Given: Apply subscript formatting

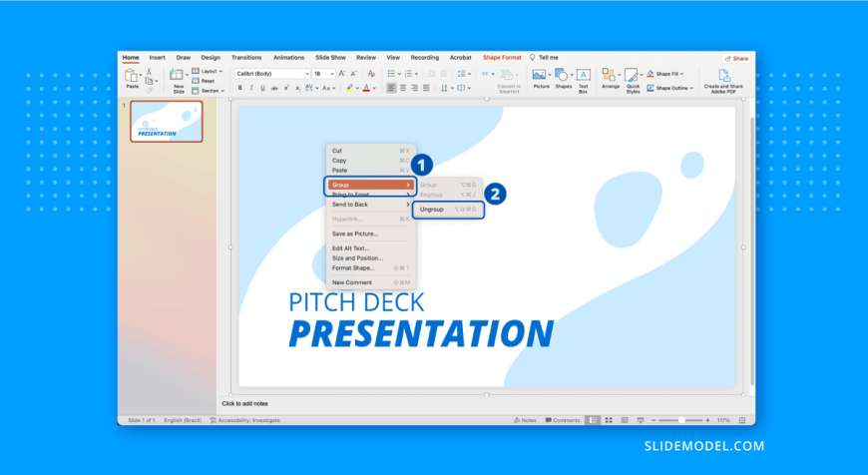Looking at the screenshot, I should pos(297,88).
